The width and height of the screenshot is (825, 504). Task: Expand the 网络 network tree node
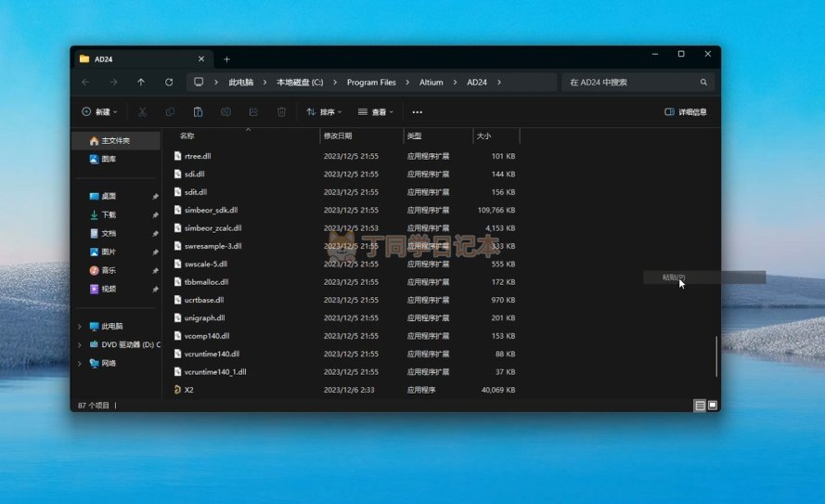(x=80, y=364)
